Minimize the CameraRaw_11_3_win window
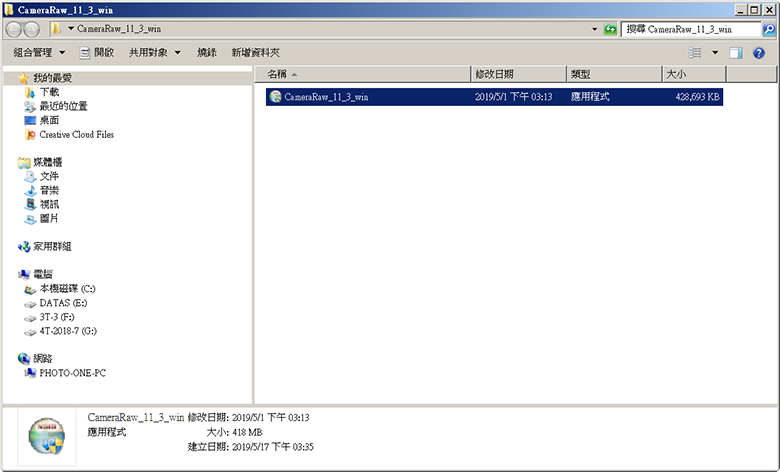The image size is (780, 472). tap(741, 10)
